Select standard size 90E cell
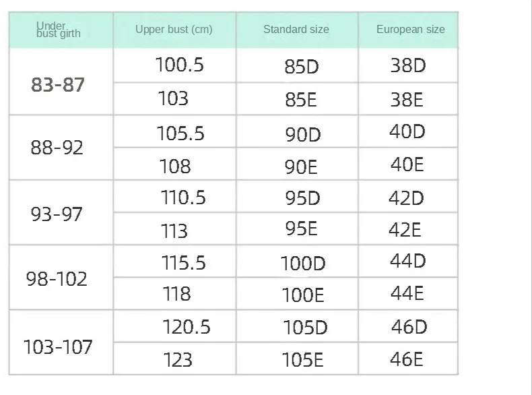 301,167
